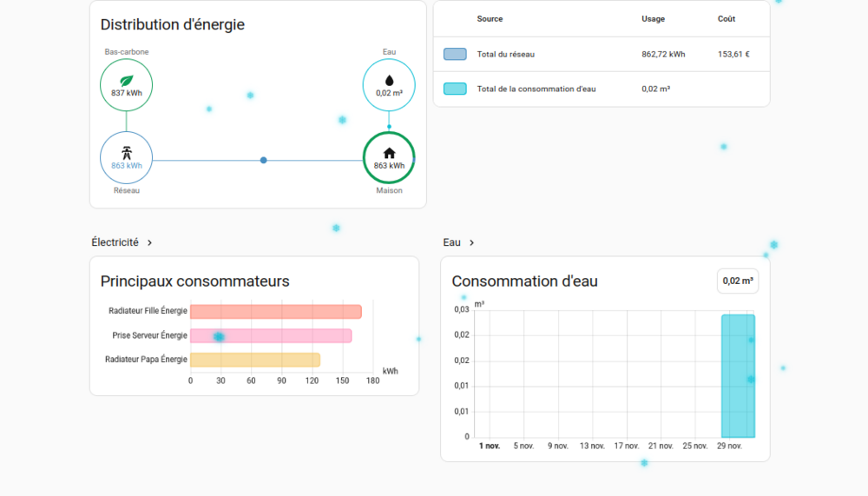Click the transmission tower grid icon
This screenshot has height=496, width=868.
point(127,153)
